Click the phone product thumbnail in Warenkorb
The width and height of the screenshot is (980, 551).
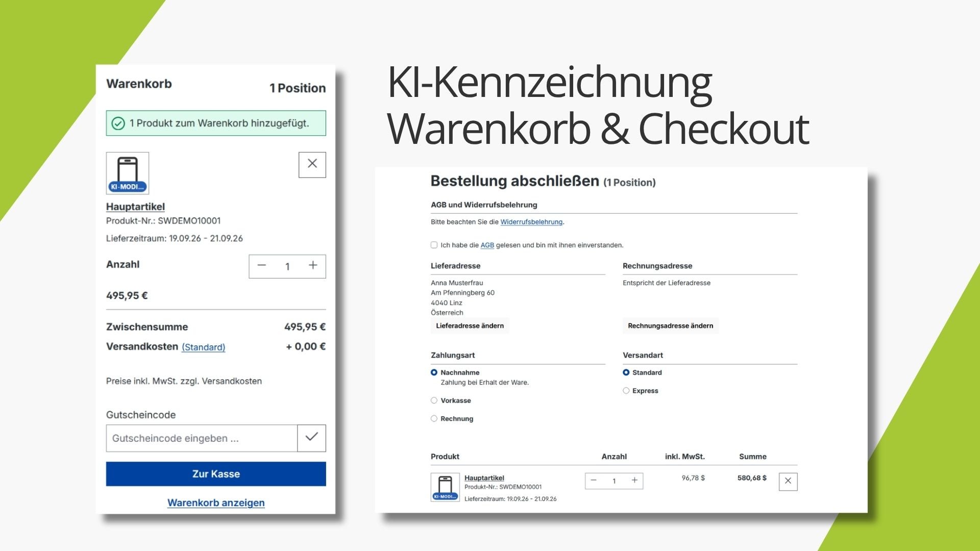[x=128, y=173]
